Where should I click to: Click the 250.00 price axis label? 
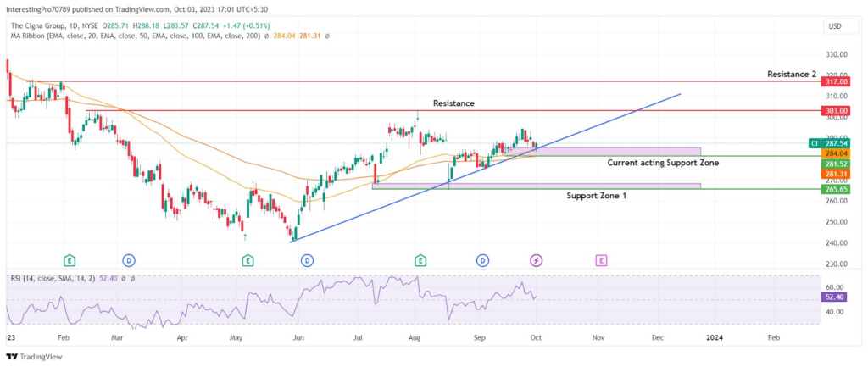pyautogui.click(x=835, y=222)
